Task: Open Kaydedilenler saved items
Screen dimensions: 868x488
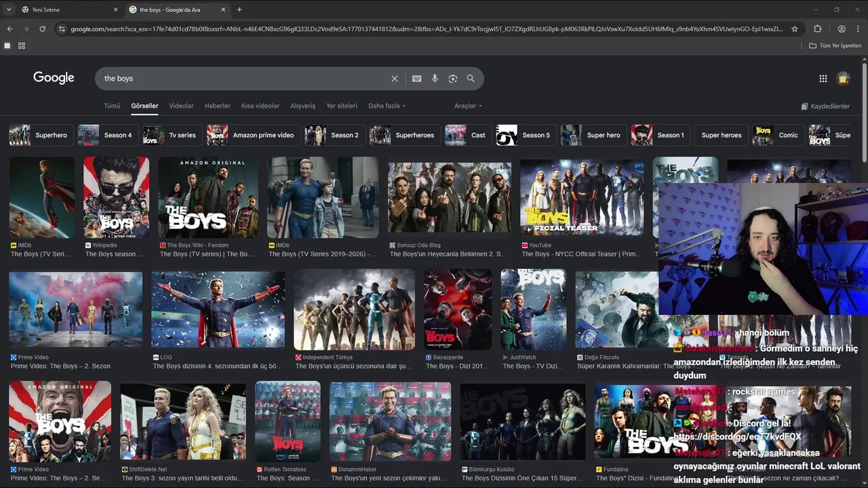Action: (825, 106)
